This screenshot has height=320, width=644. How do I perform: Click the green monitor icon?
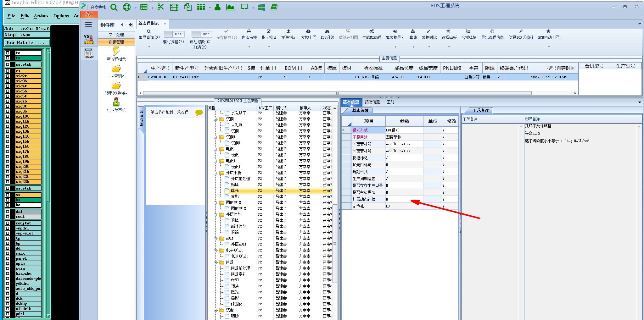coord(244,7)
